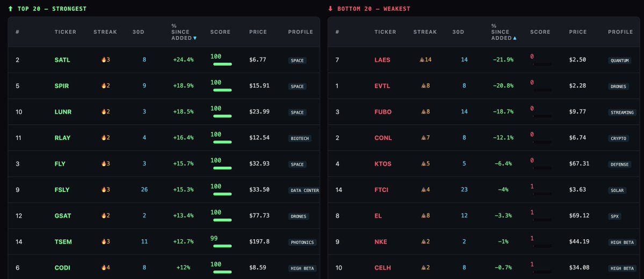This screenshot has height=279, width=644.
Task: Sort Top 20 table by Streak column
Action: (105, 32)
